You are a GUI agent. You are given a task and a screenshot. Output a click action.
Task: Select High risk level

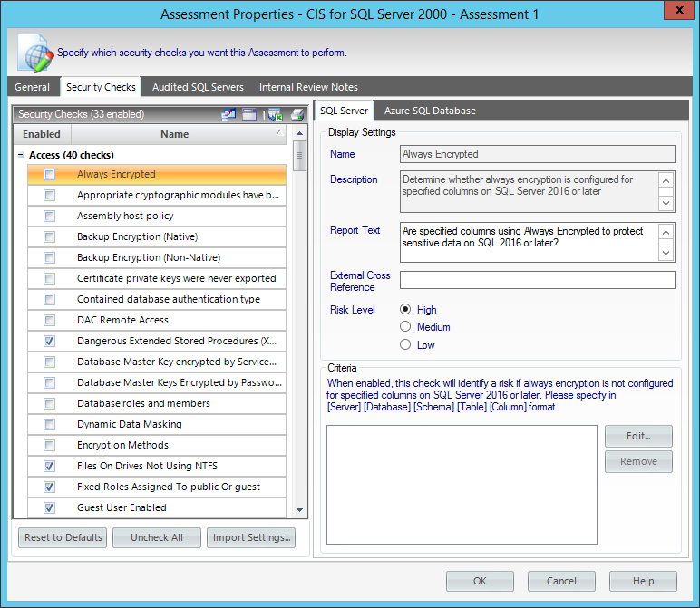(x=405, y=309)
